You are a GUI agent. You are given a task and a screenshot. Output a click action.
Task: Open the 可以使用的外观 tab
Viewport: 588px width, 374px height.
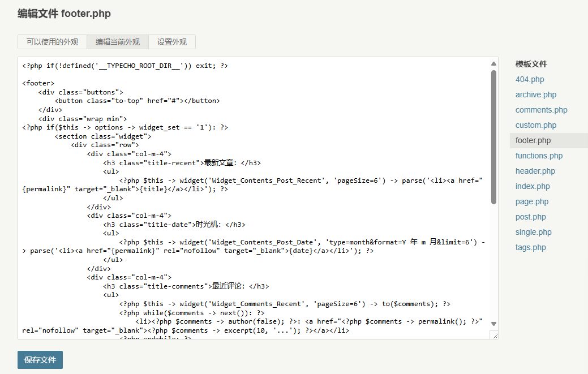52,42
